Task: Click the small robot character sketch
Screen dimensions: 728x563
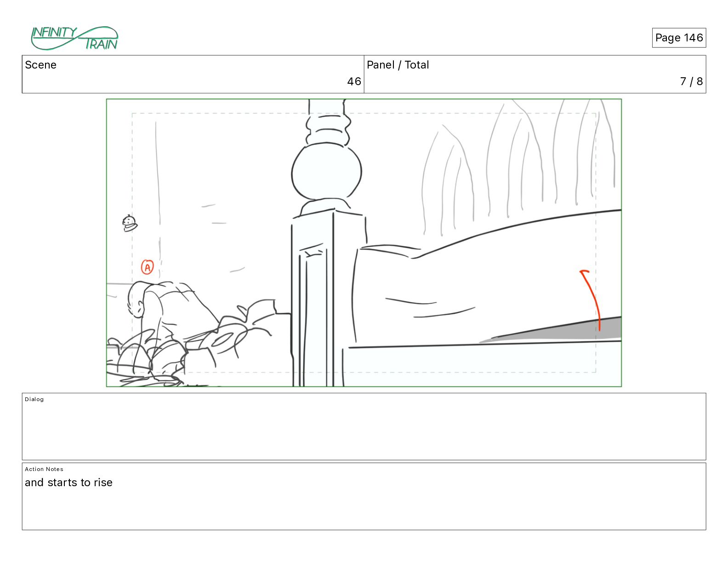Action: pos(130,223)
